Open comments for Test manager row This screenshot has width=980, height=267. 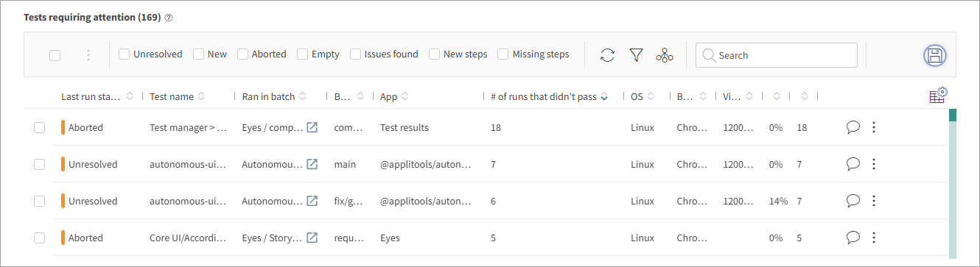853,127
